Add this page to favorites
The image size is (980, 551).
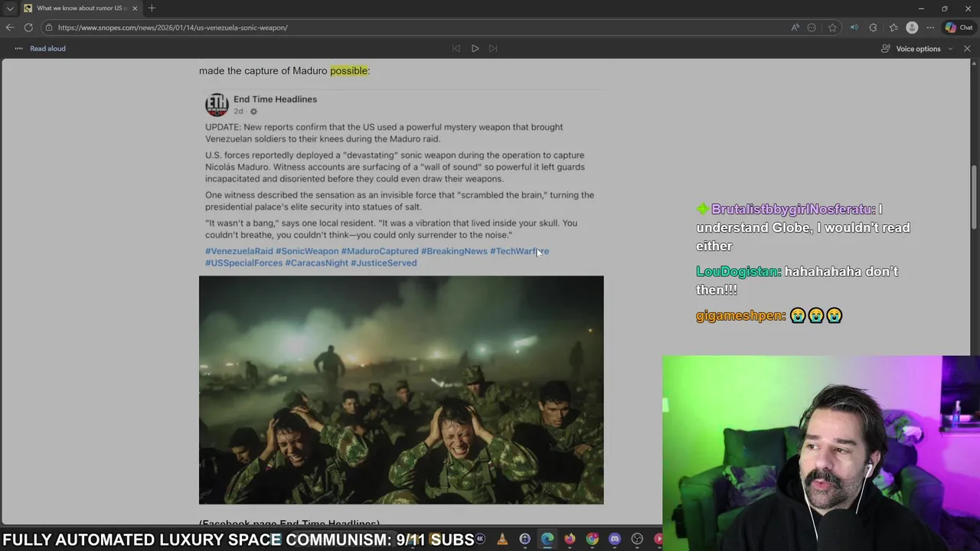832,28
